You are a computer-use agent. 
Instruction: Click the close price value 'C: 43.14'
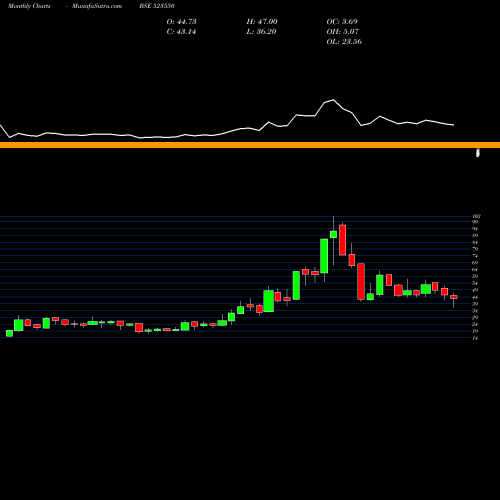coord(181,32)
